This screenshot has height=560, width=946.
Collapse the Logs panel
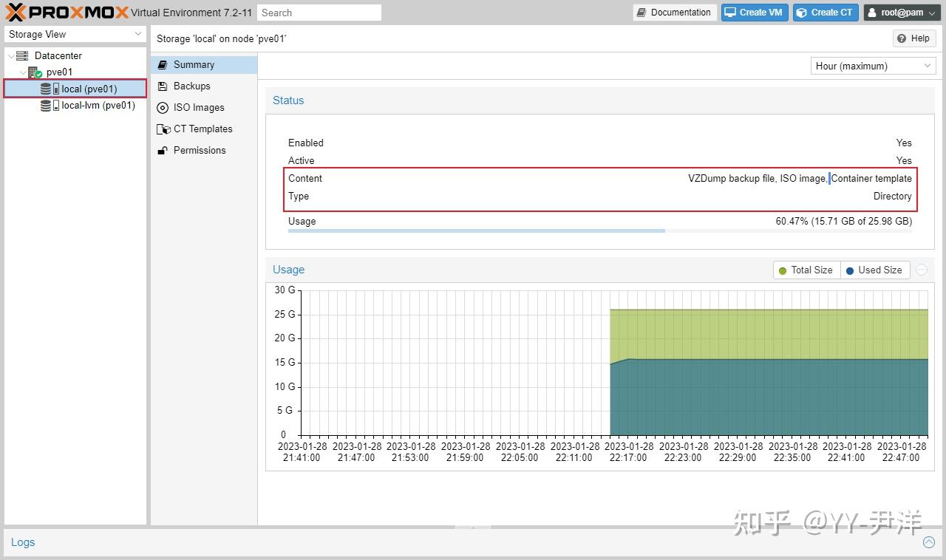[x=928, y=542]
